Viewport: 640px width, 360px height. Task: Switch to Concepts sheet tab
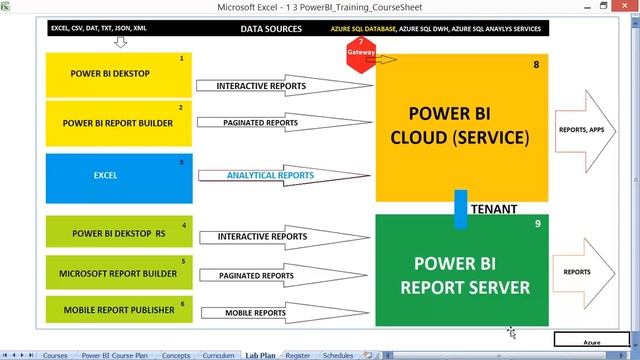(176, 356)
